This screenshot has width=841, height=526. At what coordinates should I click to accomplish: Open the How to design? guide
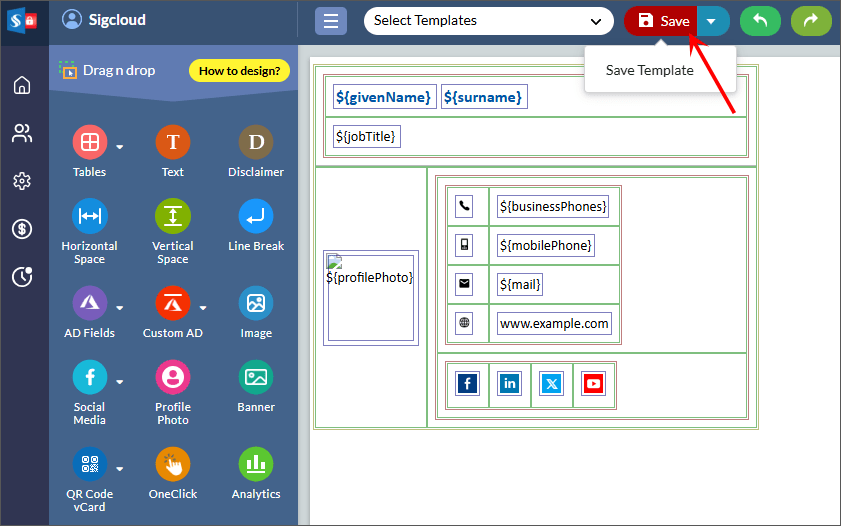(239, 71)
